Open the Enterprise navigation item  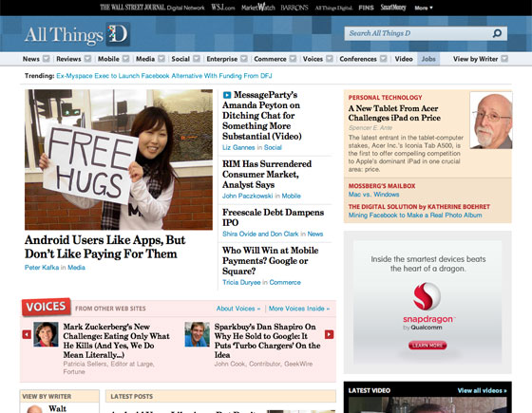coord(222,59)
